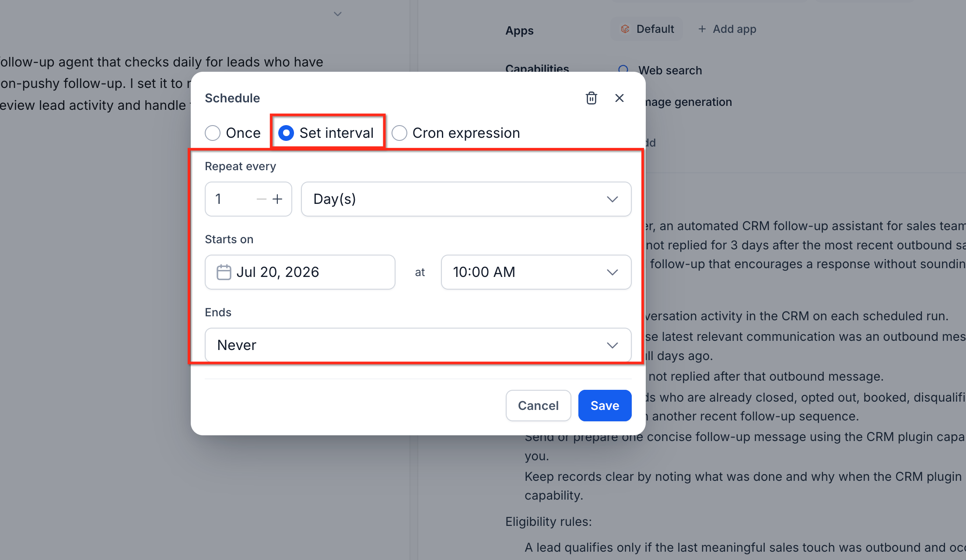Click the 'Eligibility rules:' text

(x=549, y=521)
